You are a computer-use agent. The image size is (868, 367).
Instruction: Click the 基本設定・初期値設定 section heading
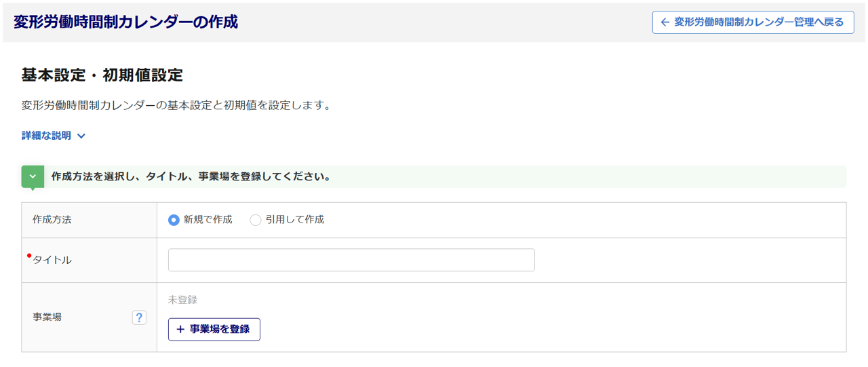coord(102,75)
